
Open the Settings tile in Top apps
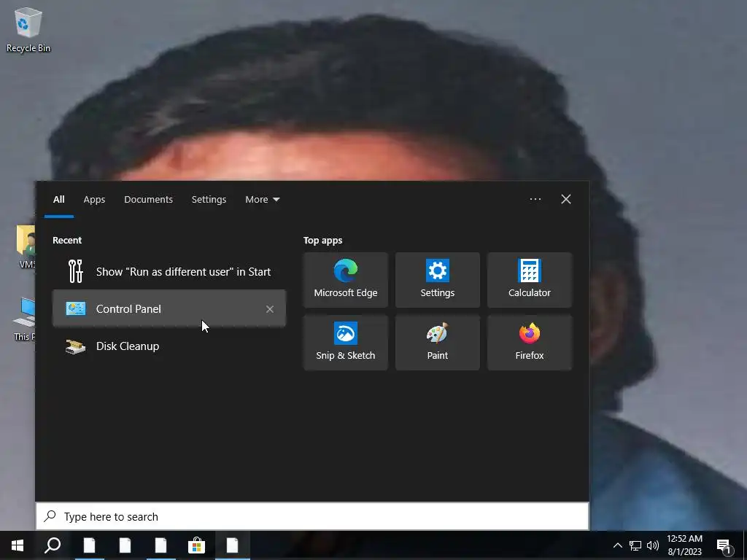tap(438, 280)
